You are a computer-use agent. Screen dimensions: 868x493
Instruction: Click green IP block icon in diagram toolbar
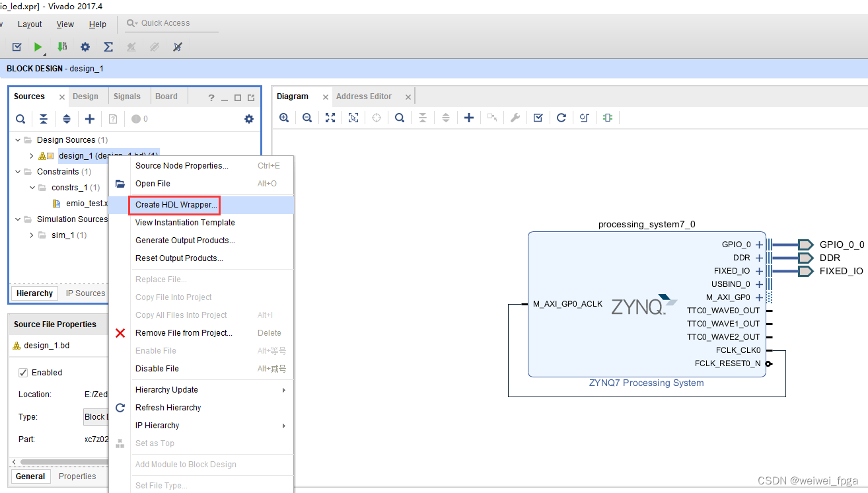[608, 118]
